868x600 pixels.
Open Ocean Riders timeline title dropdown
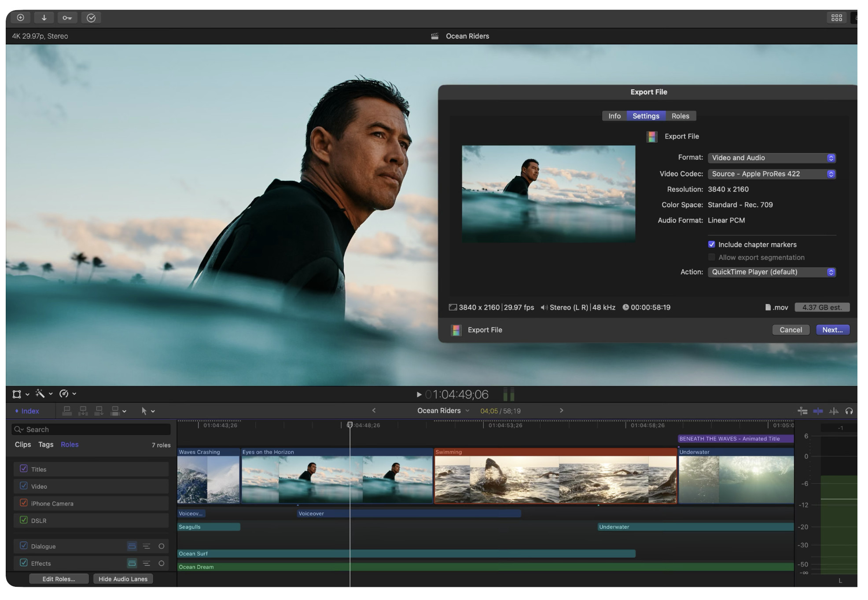[443, 410]
